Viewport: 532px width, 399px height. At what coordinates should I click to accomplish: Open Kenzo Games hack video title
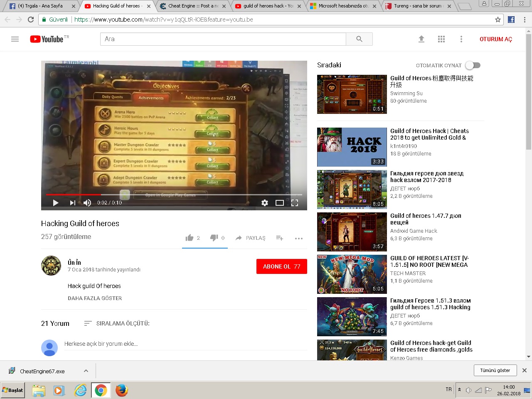tap(431, 346)
